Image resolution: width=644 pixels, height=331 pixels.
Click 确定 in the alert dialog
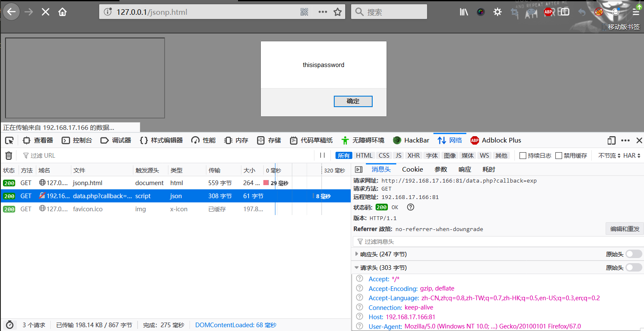(353, 101)
